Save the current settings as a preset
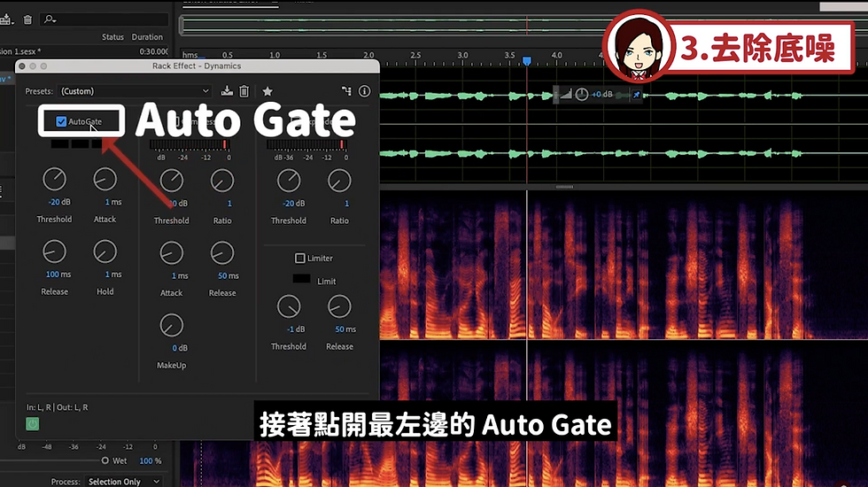The height and width of the screenshot is (487, 868). (227, 90)
